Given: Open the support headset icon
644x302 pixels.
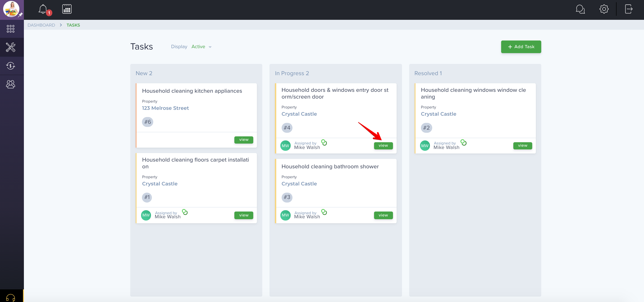Looking at the screenshot, I should click(11, 298).
